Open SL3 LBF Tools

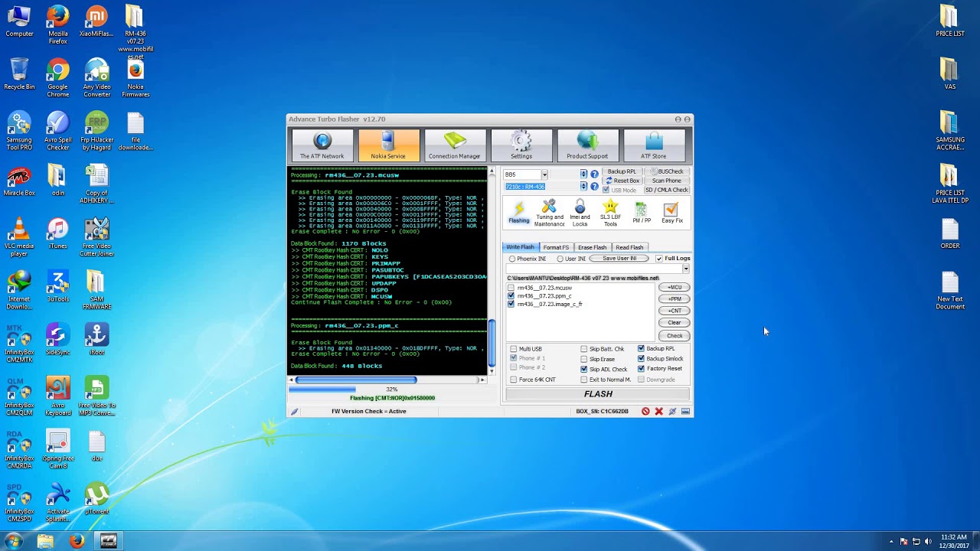coord(610,213)
